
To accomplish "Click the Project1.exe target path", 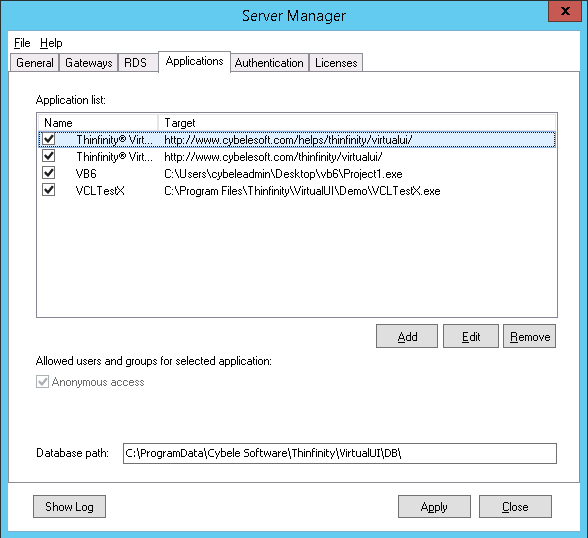I will tap(284, 174).
